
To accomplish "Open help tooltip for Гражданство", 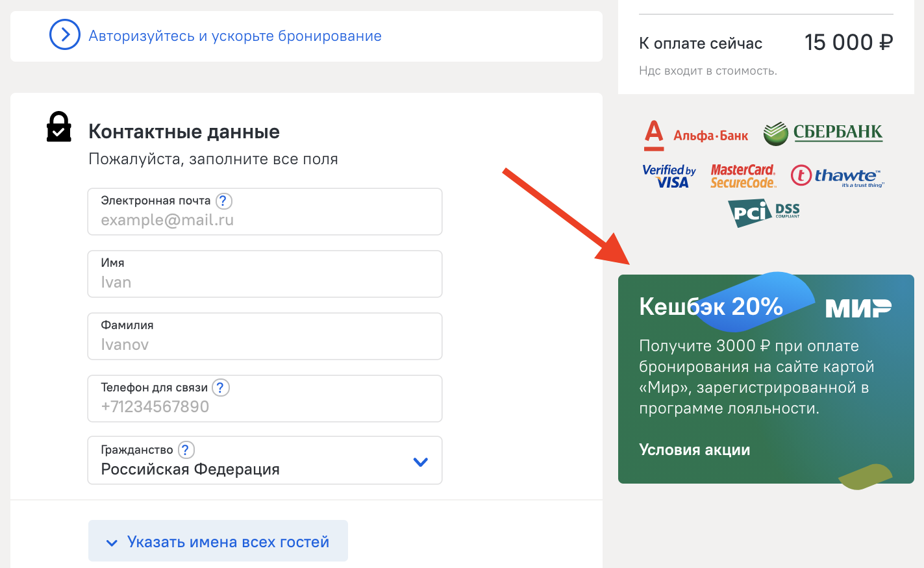I will [186, 450].
